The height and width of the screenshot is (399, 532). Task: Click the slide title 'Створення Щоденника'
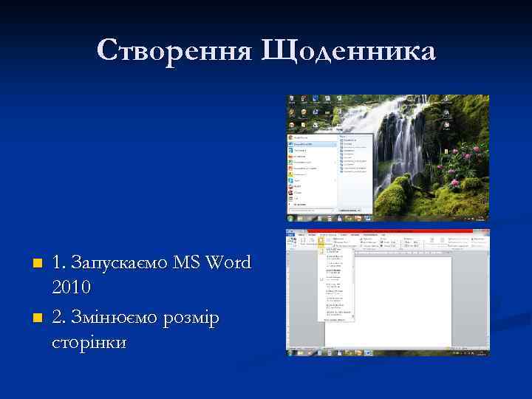266,50
